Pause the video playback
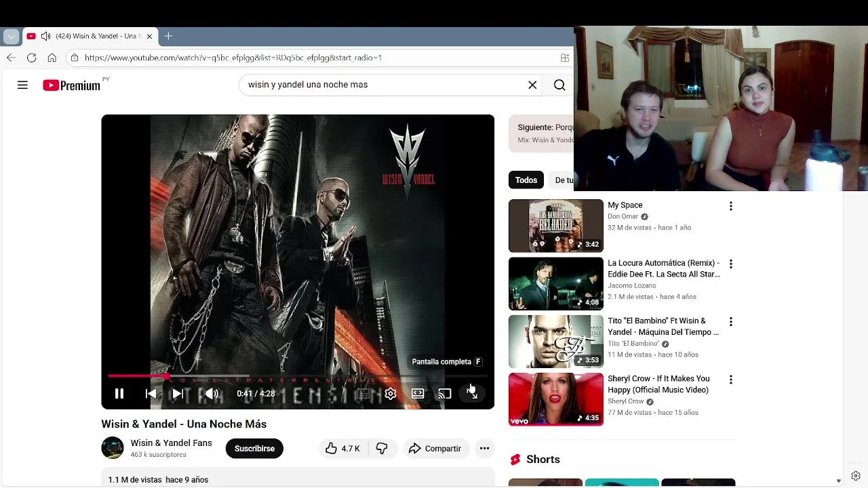 pyautogui.click(x=119, y=394)
